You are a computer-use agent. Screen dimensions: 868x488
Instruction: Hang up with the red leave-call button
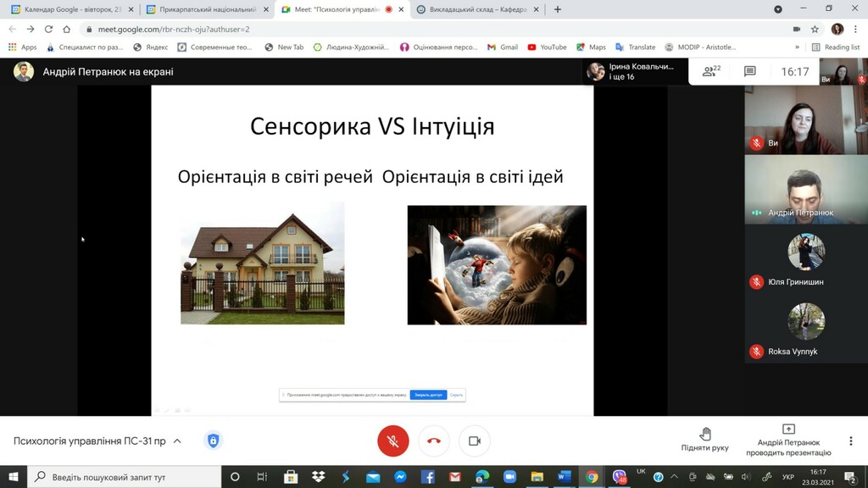[x=434, y=441]
